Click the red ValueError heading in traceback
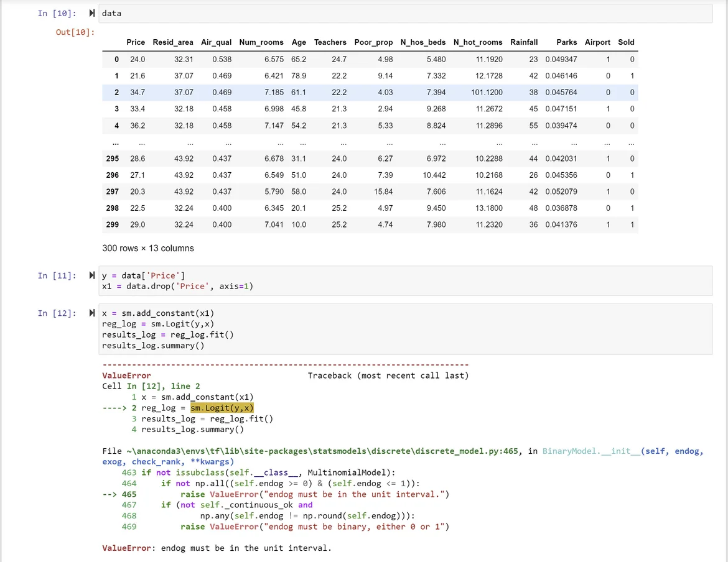Screen dimensions: 728x562 pos(126,375)
